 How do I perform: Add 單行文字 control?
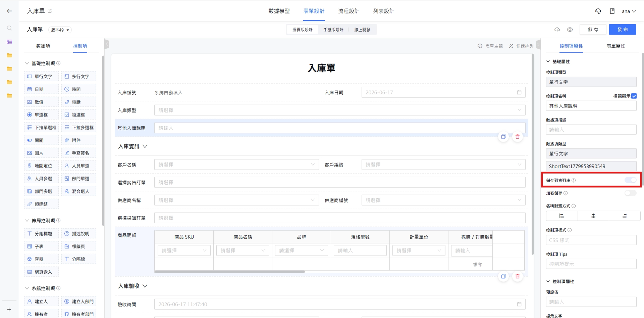(x=41, y=77)
